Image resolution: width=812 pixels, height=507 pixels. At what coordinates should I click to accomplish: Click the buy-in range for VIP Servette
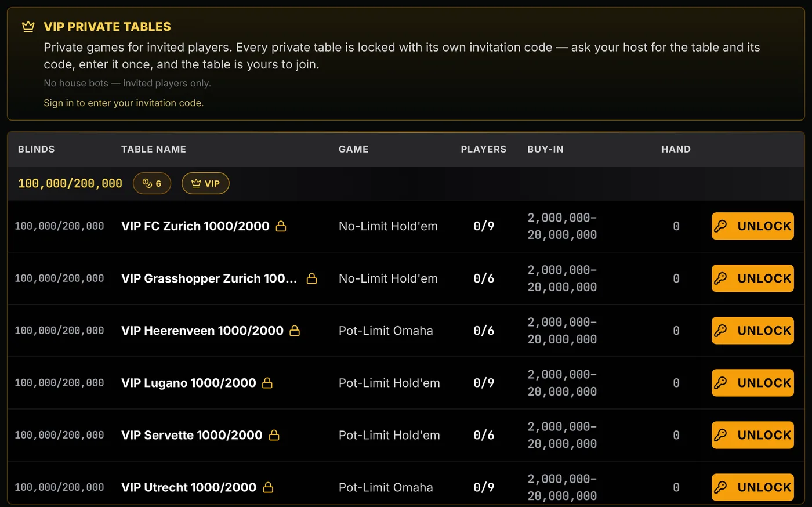click(562, 435)
